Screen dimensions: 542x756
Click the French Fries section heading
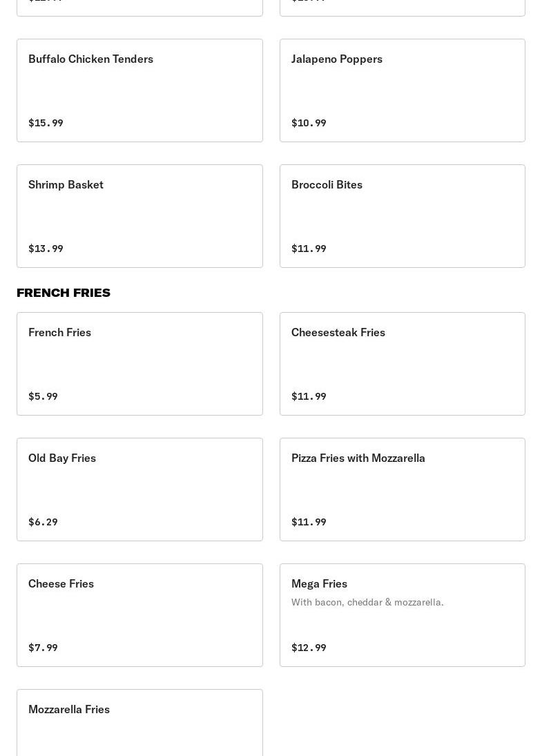[64, 293]
